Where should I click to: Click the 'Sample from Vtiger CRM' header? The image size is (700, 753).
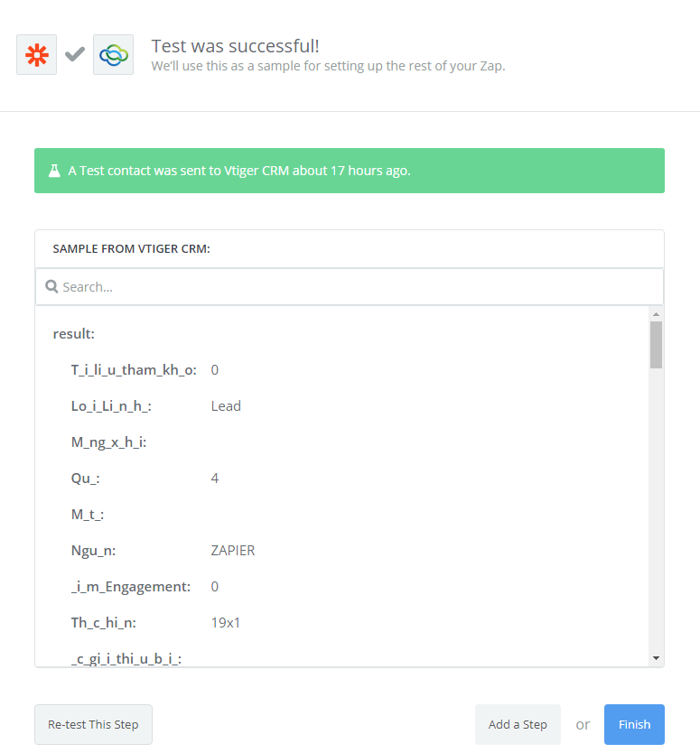(131, 249)
